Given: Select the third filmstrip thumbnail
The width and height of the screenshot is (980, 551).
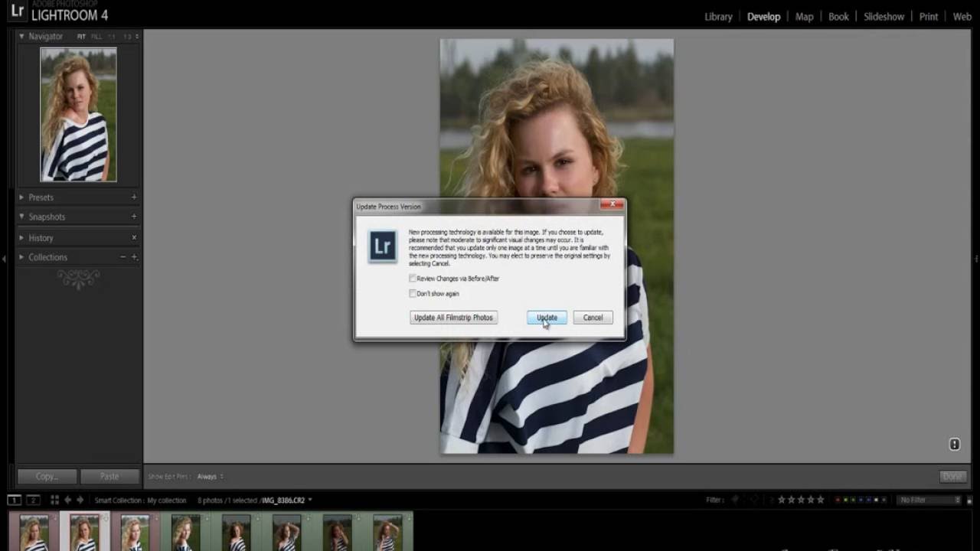Looking at the screenshot, I should point(135,532).
